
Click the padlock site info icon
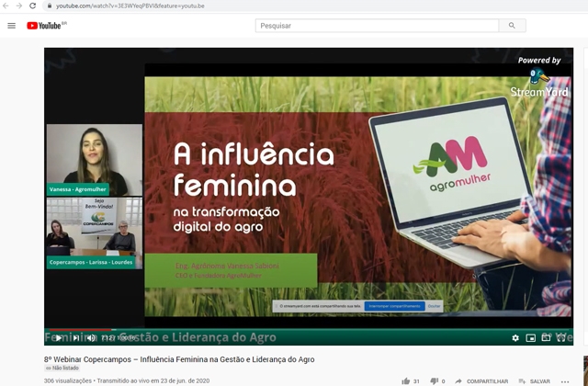pos(49,6)
